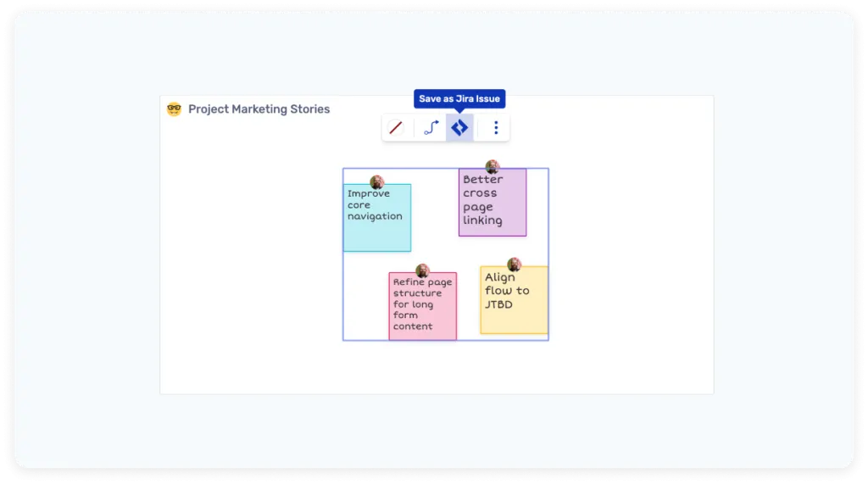Click avatar on purple 'Better cross page' note
The image size is (868, 485).
coord(492,167)
